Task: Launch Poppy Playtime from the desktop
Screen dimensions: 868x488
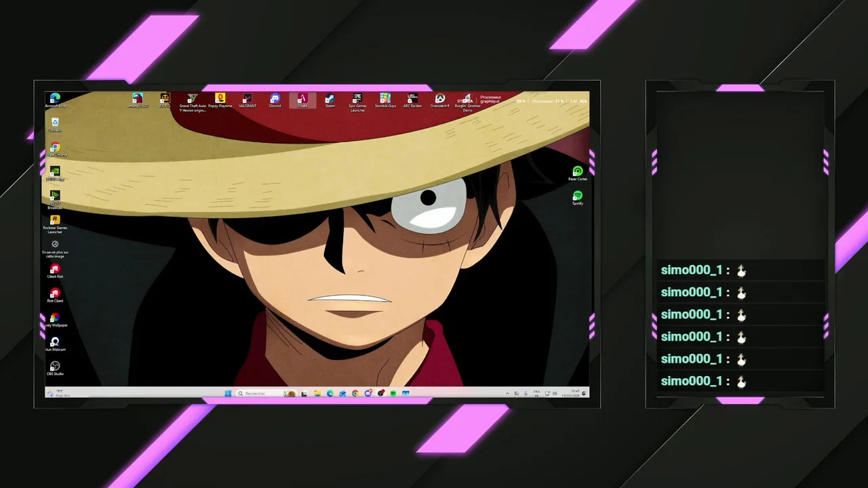Action: [220, 100]
